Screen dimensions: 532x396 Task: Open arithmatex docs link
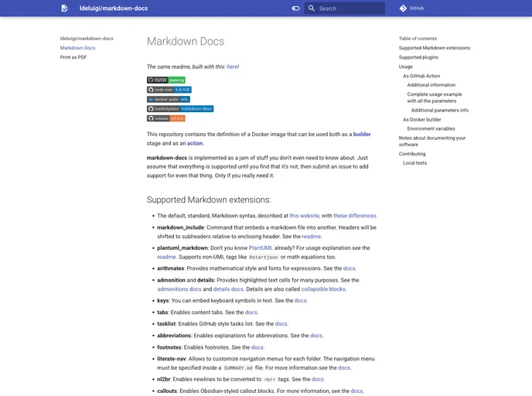350,268
